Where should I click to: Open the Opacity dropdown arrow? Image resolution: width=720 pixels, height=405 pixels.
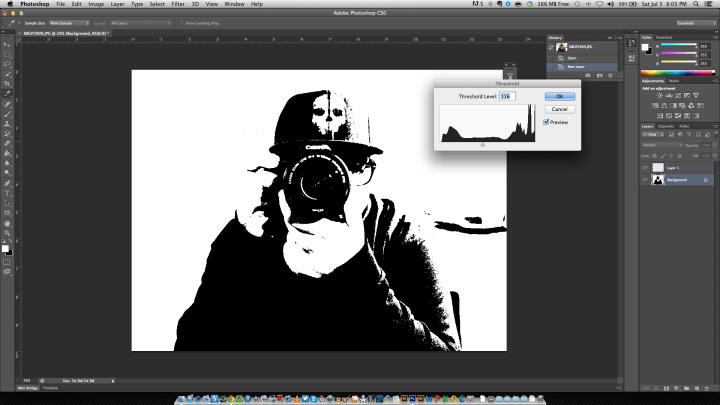[714, 145]
